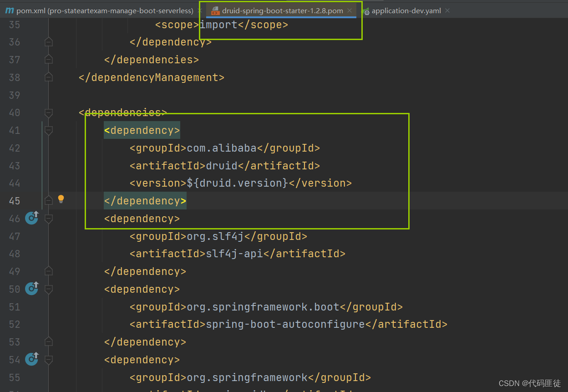Click the dependency navigation arrow at line 50
Image resolution: width=568 pixels, height=392 pixels.
(31, 289)
